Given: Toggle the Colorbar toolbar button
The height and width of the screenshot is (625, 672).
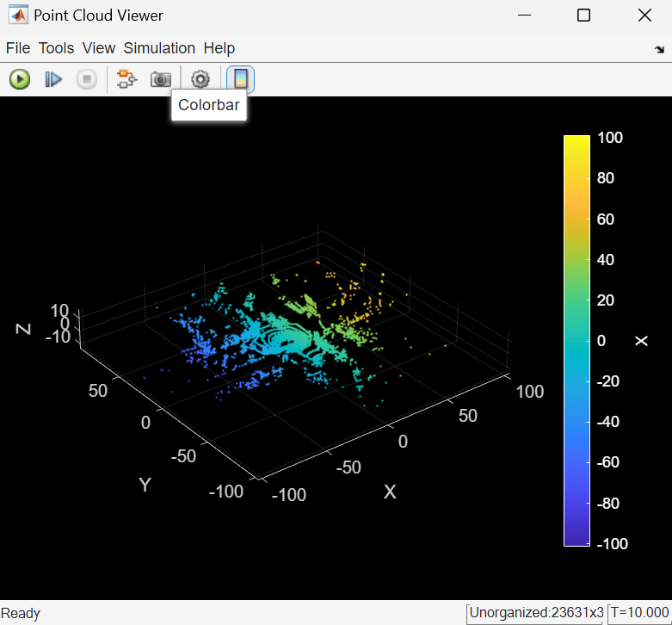Looking at the screenshot, I should point(240,79).
